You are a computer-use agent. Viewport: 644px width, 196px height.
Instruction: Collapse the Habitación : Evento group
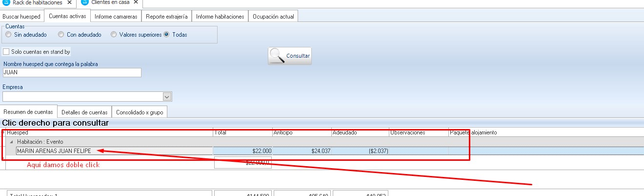pyautogui.click(x=12, y=142)
